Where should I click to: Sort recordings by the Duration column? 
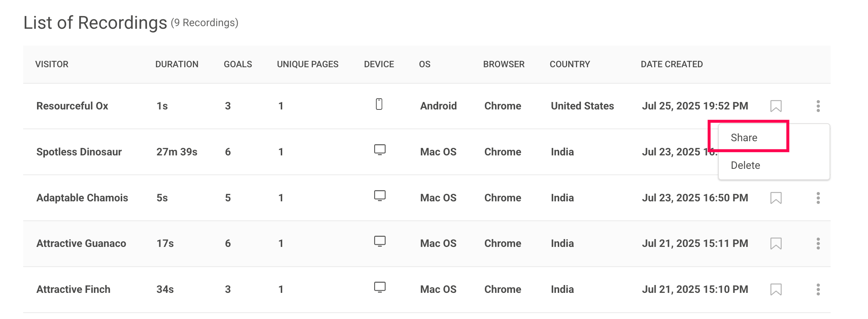pos(177,64)
